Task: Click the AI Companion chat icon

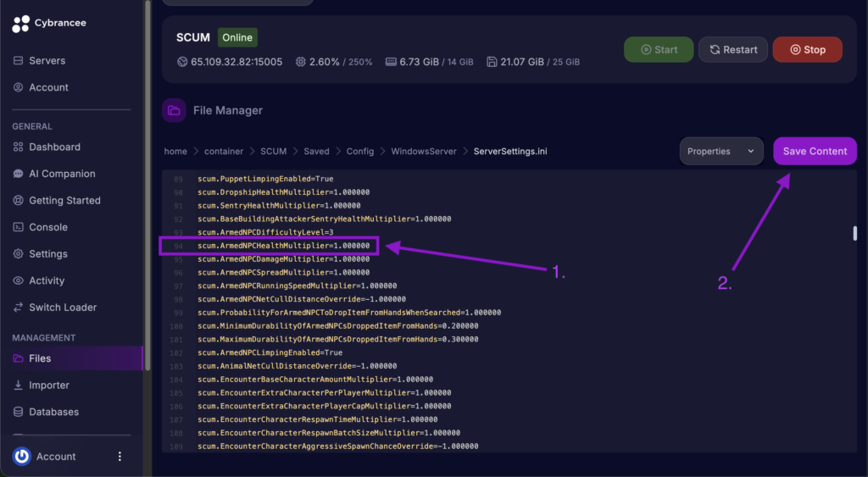Action: click(x=19, y=174)
